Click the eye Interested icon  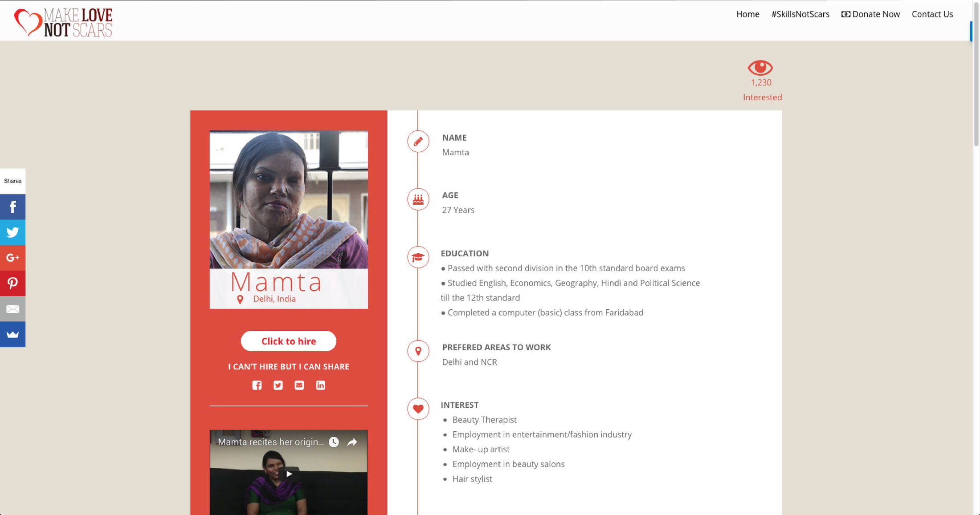click(x=760, y=68)
